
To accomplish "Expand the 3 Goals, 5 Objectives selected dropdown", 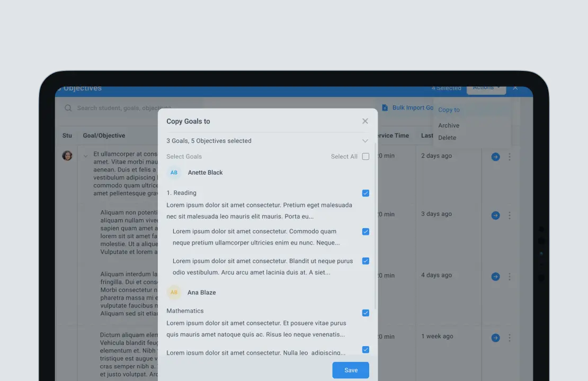I will pyautogui.click(x=365, y=141).
